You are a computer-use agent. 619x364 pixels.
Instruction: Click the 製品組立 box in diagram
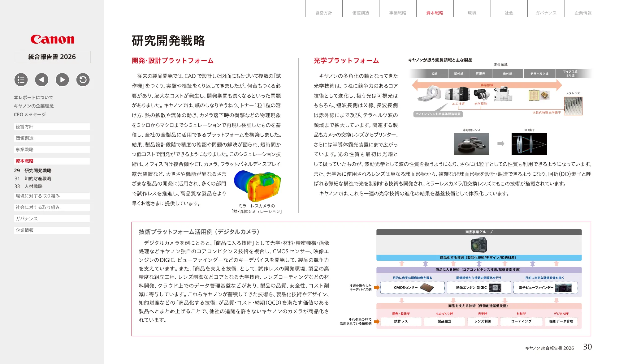click(444, 322)
